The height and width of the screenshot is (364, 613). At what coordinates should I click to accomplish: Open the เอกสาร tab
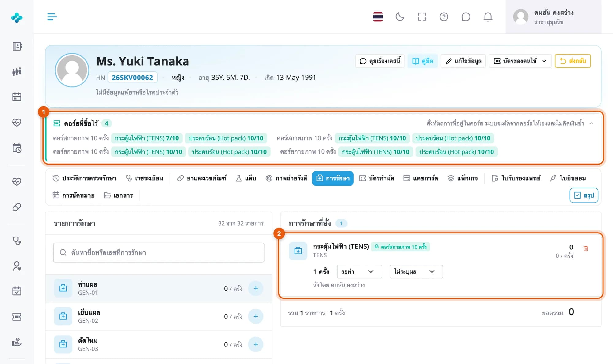[119, 195]
